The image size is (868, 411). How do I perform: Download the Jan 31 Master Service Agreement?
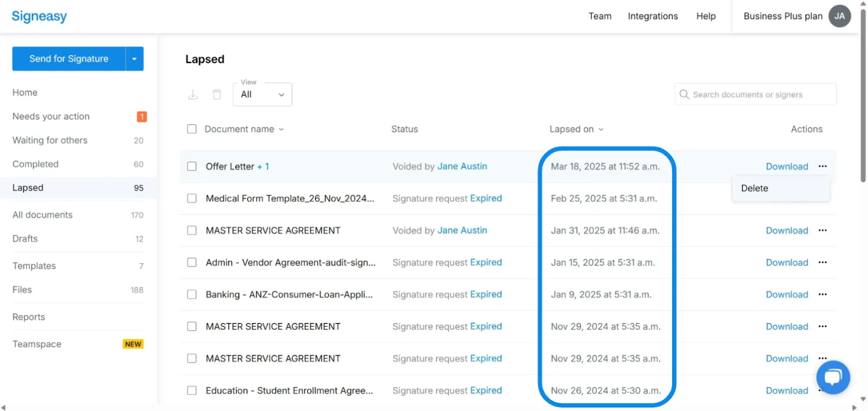[x=787, y=231]
